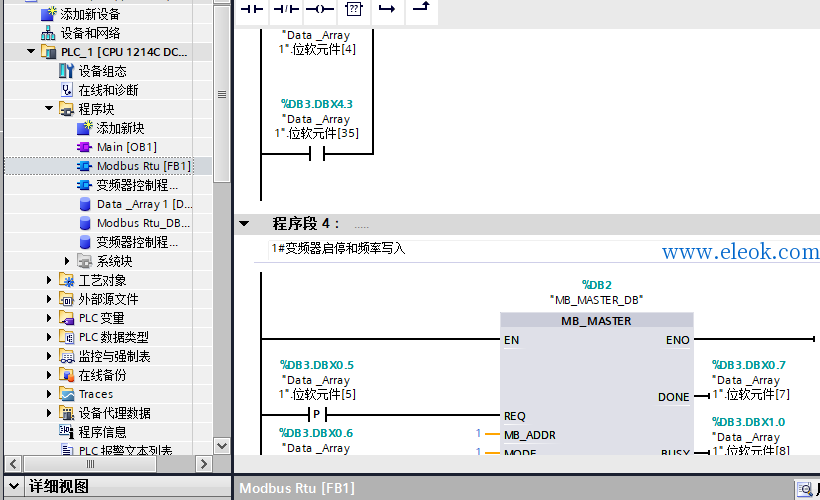
Task: Select the 添加新设备 entry
Action: pyautogui.click(x=90, y=14)
